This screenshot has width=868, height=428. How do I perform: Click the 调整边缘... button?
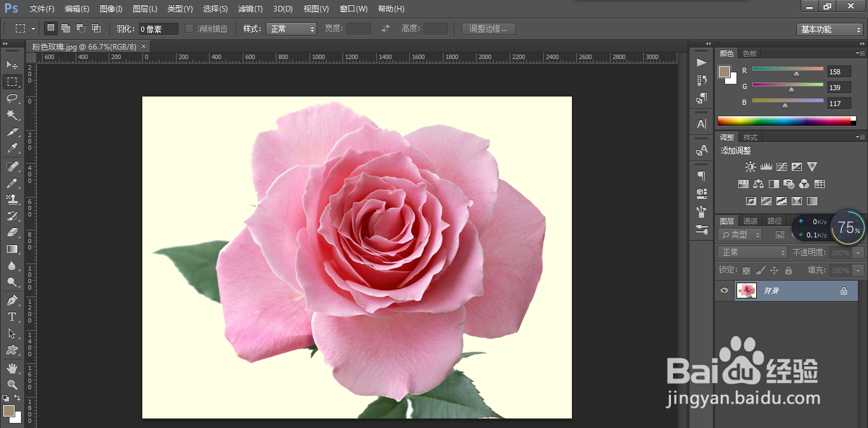[x=488, y=29]
